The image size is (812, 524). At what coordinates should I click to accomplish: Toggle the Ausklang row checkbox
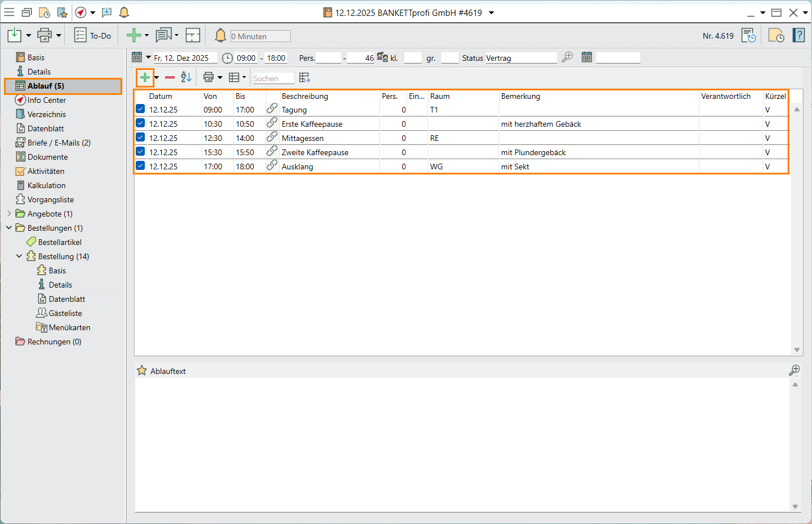[140, 166]
